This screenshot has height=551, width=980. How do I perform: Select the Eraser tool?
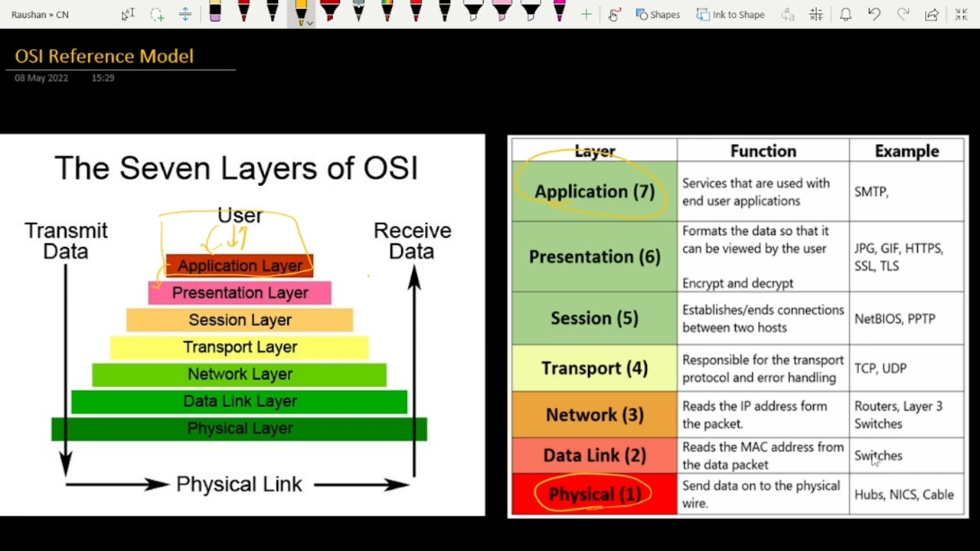coord(214,12)
